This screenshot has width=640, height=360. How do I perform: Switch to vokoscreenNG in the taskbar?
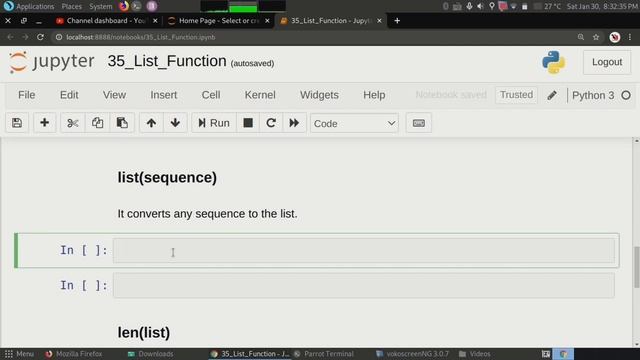point(413,354)
